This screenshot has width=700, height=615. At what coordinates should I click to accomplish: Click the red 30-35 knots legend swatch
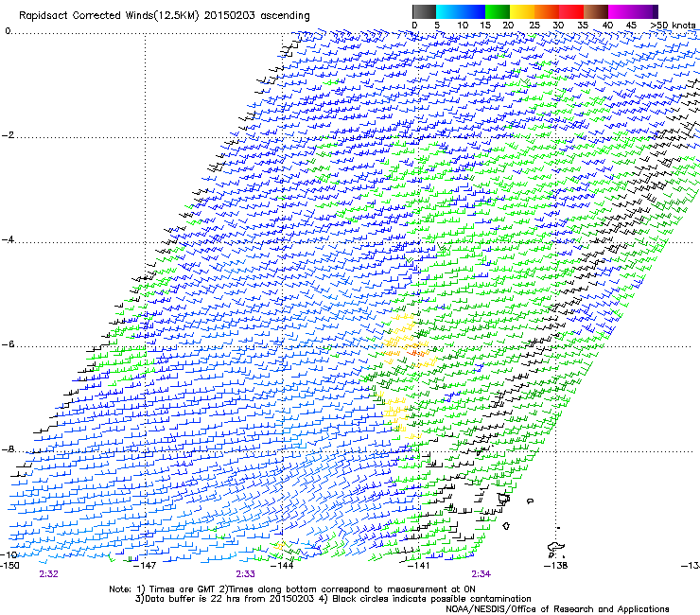pyautogui.click(x=571, y=11)
